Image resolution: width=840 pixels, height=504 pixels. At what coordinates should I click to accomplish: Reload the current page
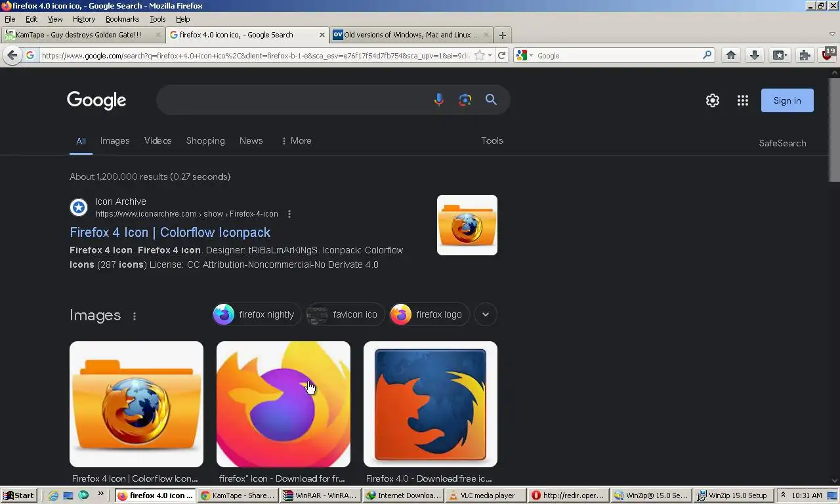click(502, 56)
